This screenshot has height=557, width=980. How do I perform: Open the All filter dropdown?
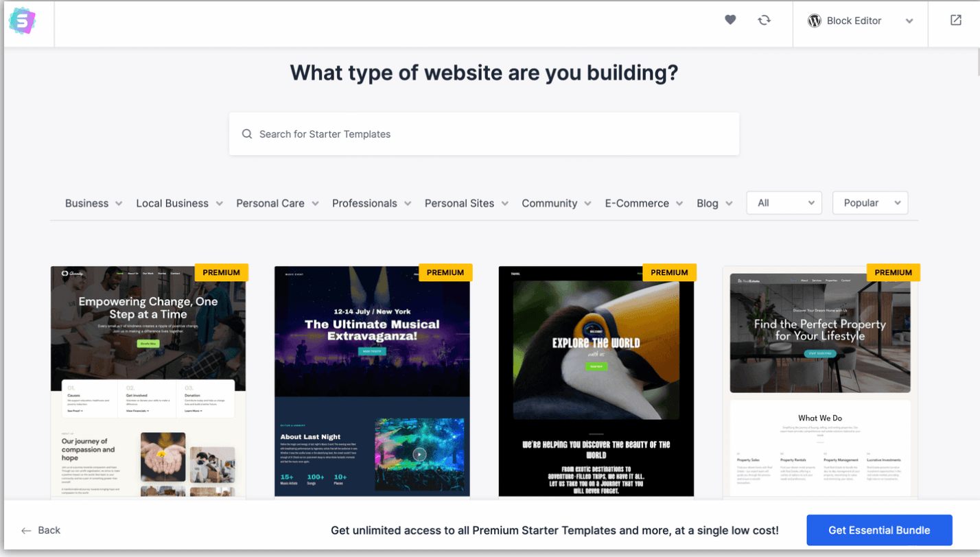pos(784,203)
